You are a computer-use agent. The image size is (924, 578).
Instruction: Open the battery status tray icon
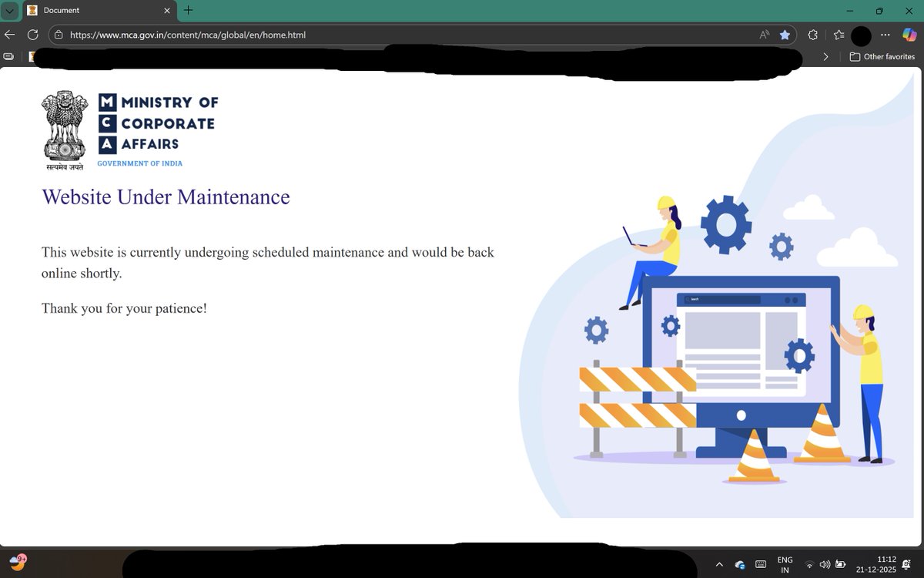click(x=841, y=565)
